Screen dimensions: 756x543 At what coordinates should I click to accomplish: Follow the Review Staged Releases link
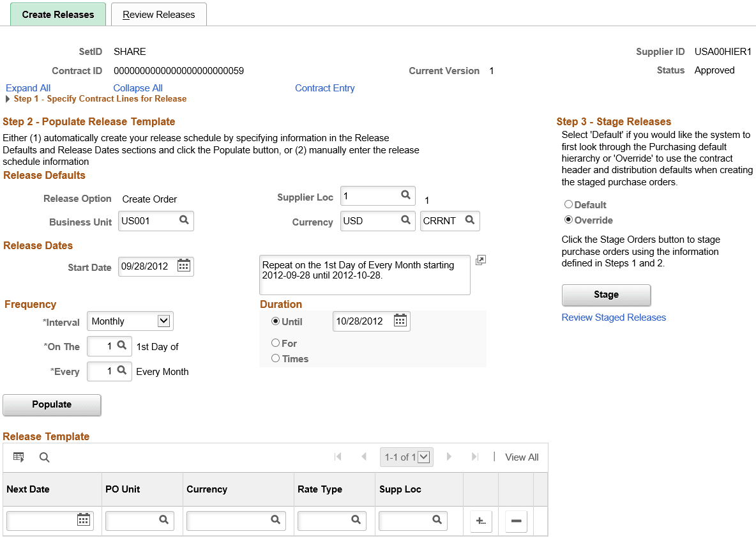point(613,317)
